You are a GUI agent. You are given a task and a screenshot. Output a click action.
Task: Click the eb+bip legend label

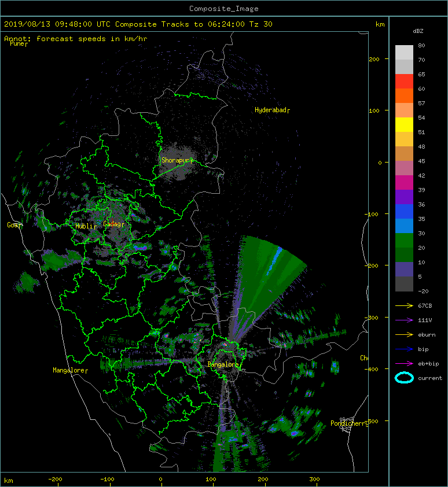[x=428, y=363]
